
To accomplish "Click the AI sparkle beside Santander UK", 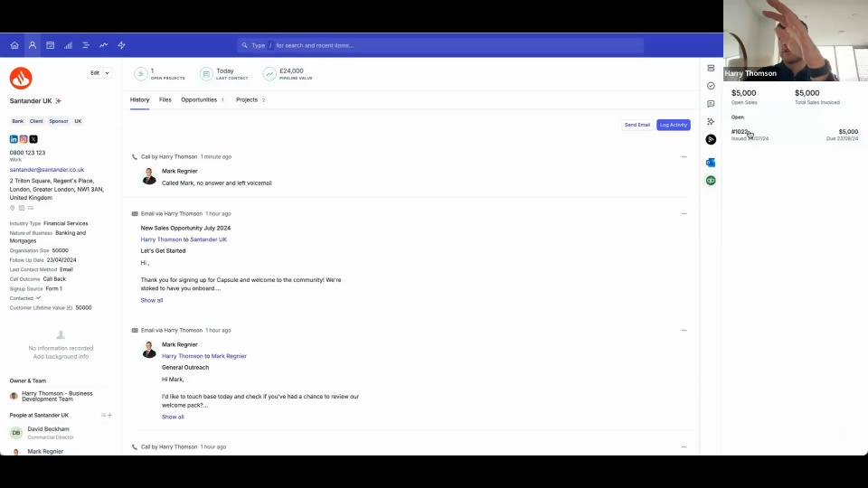I will [58, 100].
